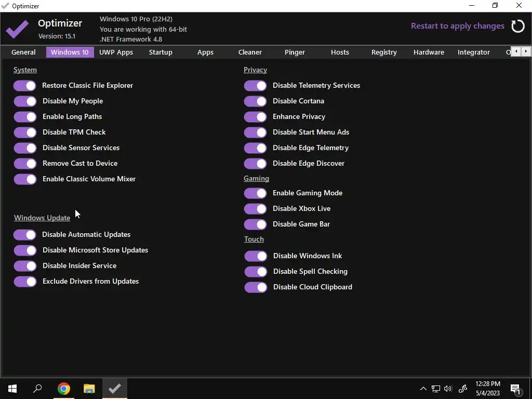Toggle Enable Long Paths switch
The image size is (532, 399).
[25, 117]
